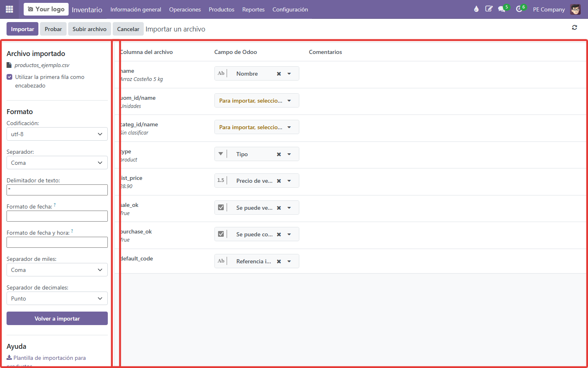This screenshot has width=588, height=368.
Task: Open the Configuración menu
Action: tap(290, 9)
